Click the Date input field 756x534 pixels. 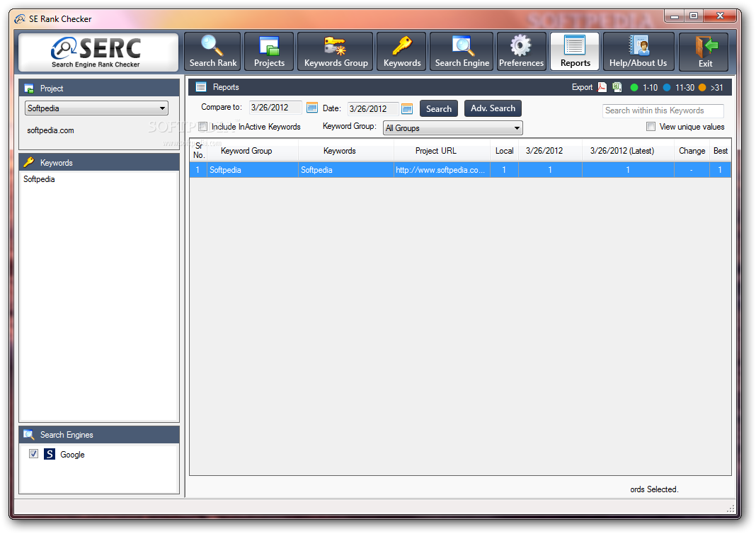pos(373,108)
